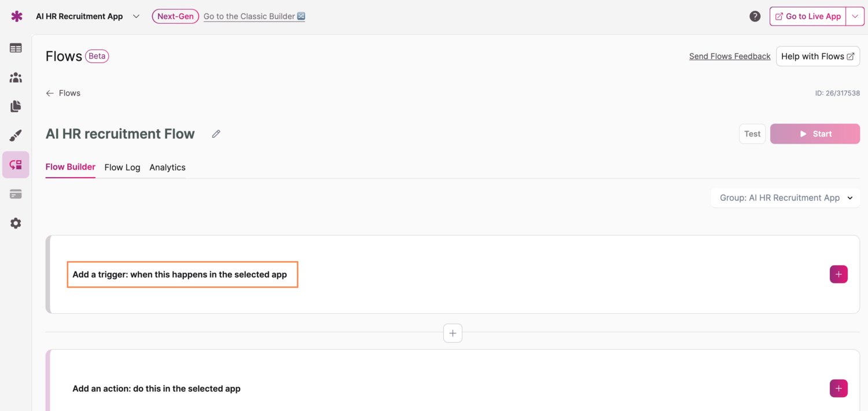Click the Test button
Screen dimensions: 868x411
pos(752,134)
